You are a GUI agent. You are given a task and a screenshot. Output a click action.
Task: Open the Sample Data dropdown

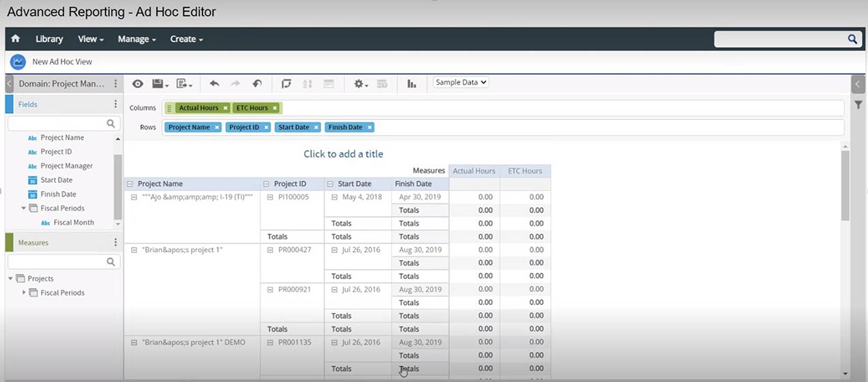[x=461, y=82]
